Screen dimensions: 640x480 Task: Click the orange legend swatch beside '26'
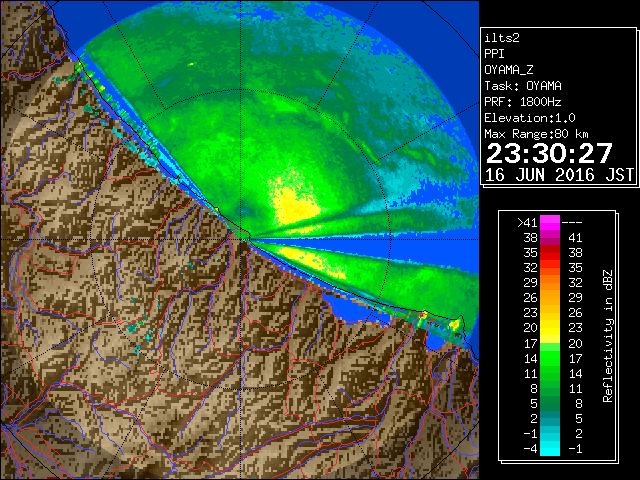(x=550, y=298)
